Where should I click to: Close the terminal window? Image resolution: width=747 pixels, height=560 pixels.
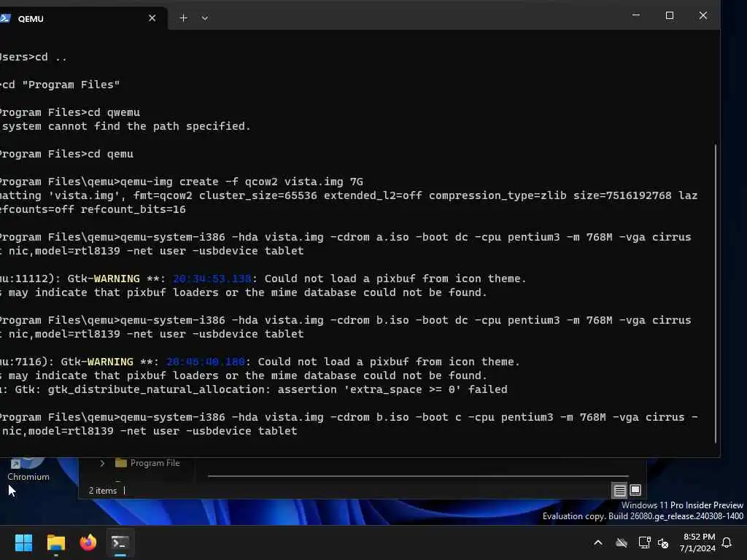pyautogui.click(x=703, y=15)
